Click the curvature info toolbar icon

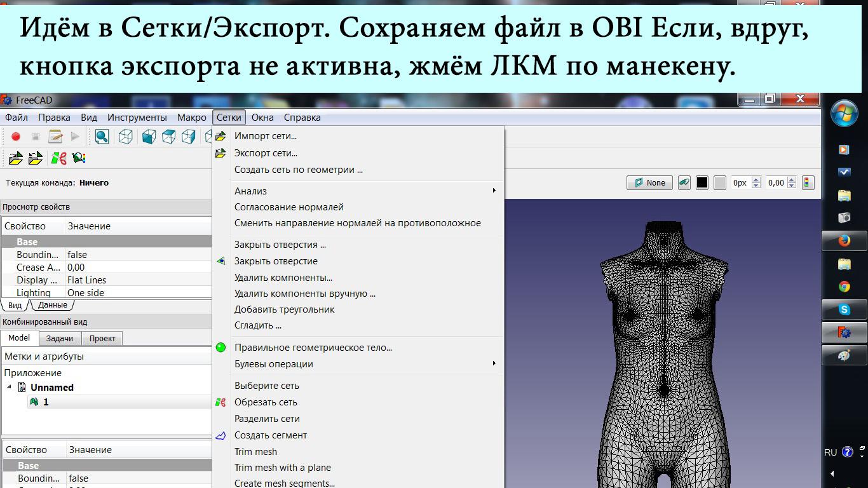click(79, 158)
